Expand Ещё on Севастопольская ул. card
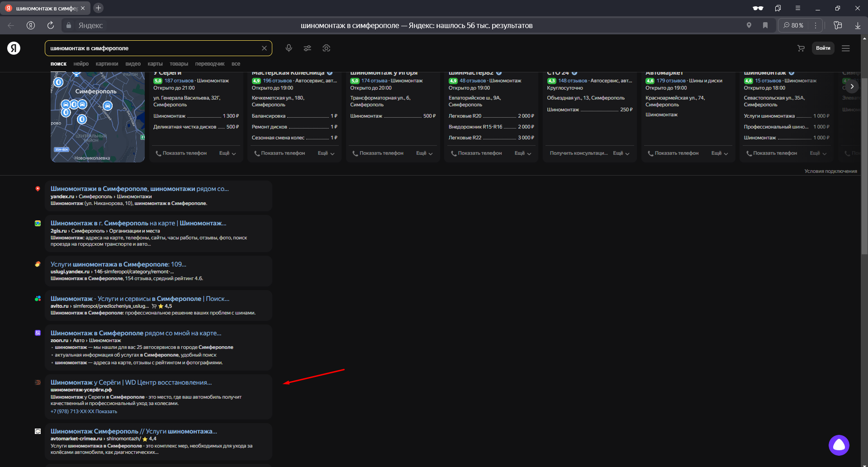 [818, 153]
